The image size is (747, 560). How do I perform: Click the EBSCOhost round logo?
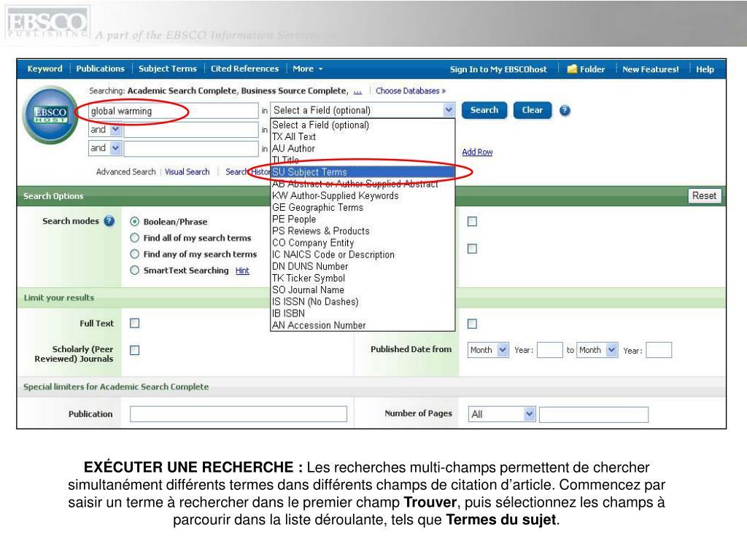(50, 114)
